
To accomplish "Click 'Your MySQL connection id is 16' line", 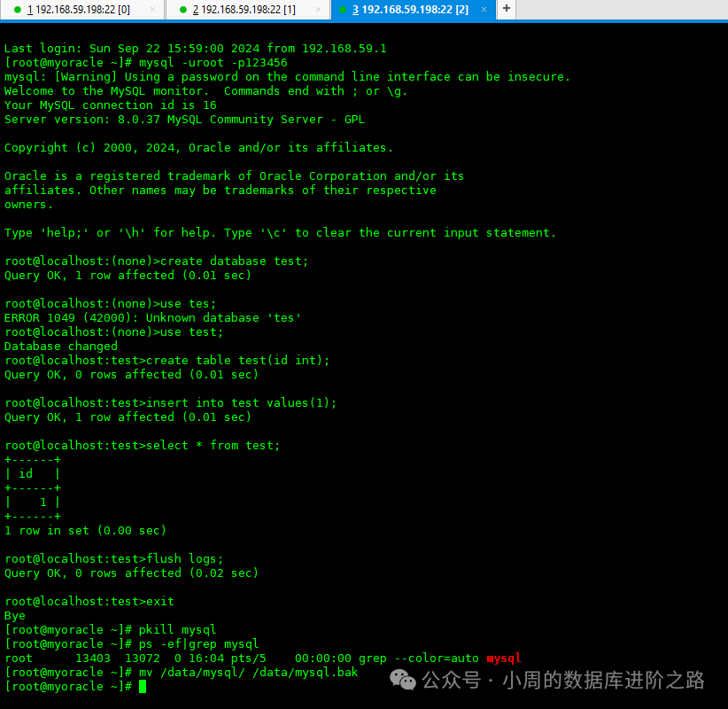I will click(111, 105).
